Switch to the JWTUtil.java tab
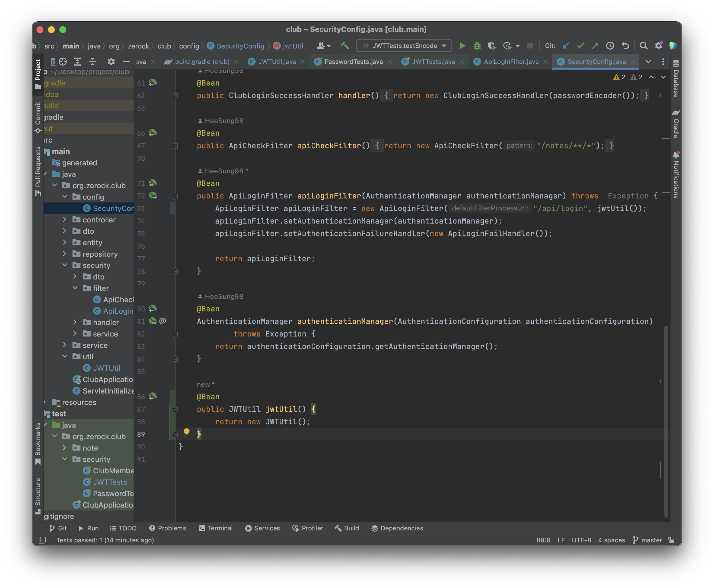The image size is (714, 588). [x=277, y=62]
